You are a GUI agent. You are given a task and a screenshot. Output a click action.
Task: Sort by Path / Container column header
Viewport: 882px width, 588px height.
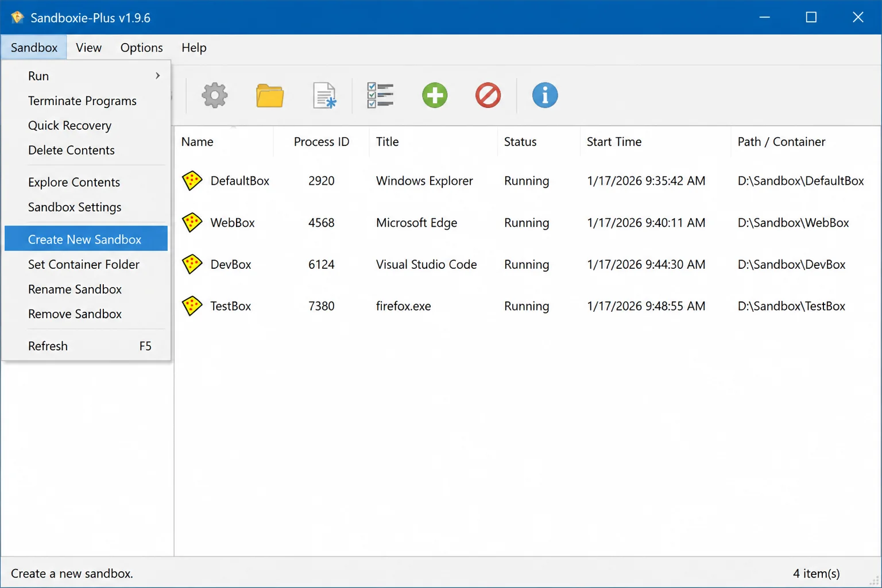click(x=806, y=142)
